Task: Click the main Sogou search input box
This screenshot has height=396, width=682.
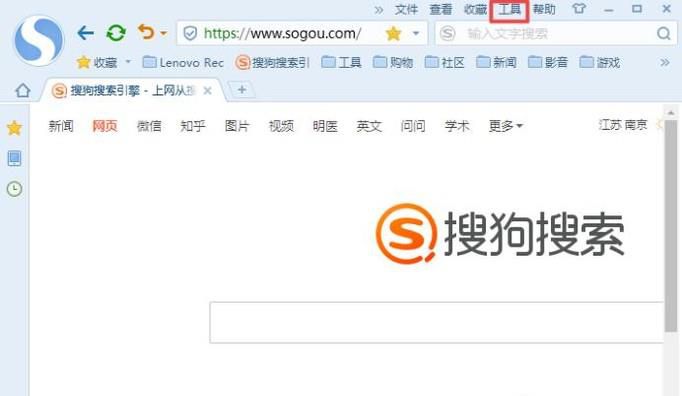Action: pos(437,322)
